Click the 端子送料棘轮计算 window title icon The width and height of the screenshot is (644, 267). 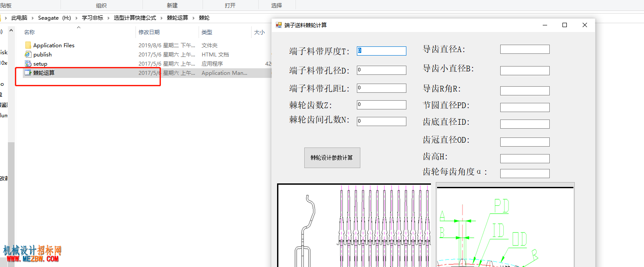278,25
